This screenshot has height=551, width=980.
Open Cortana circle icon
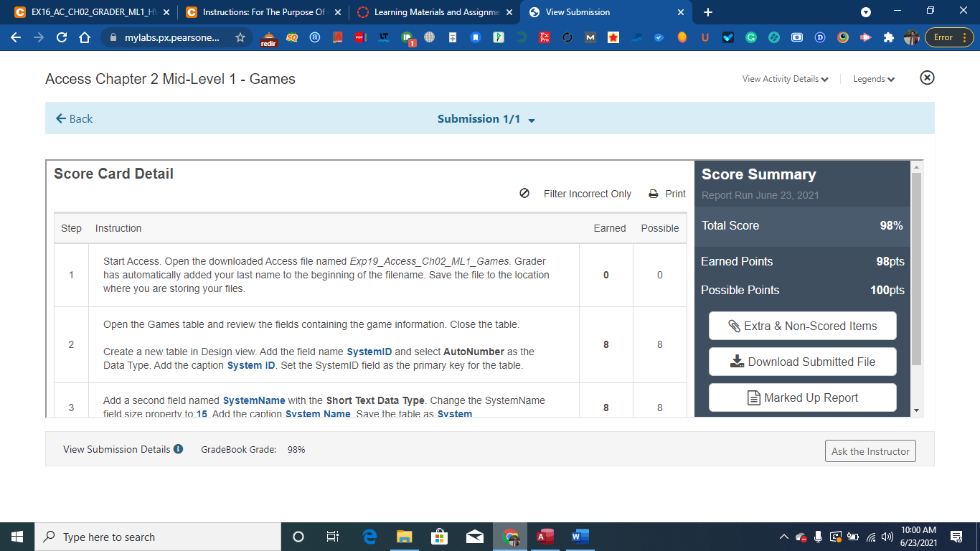(x=298, y=537)
